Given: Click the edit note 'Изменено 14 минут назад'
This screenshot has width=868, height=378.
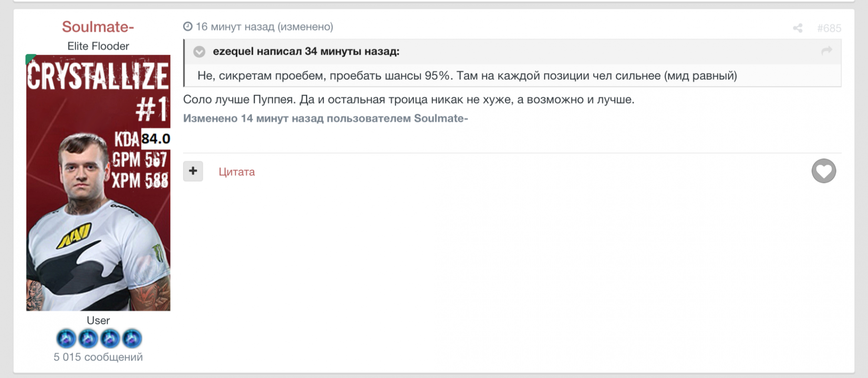Looking at the screenshot, I should 325,117.
